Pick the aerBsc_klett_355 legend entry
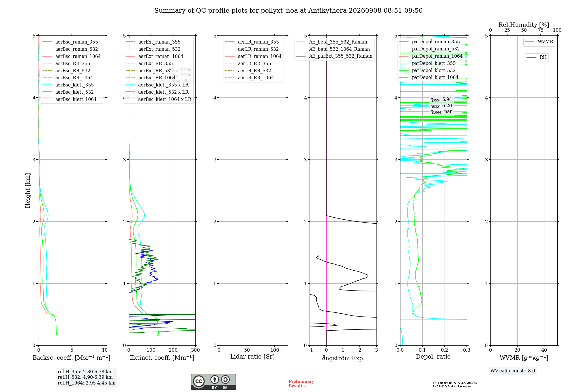 [x=68, y=85]
